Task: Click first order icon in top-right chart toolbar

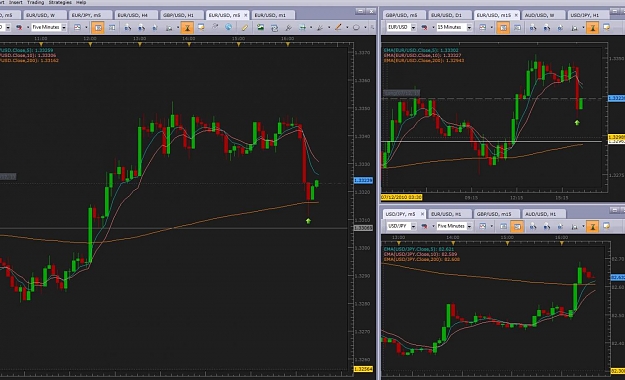Action: tap(533, 28)
